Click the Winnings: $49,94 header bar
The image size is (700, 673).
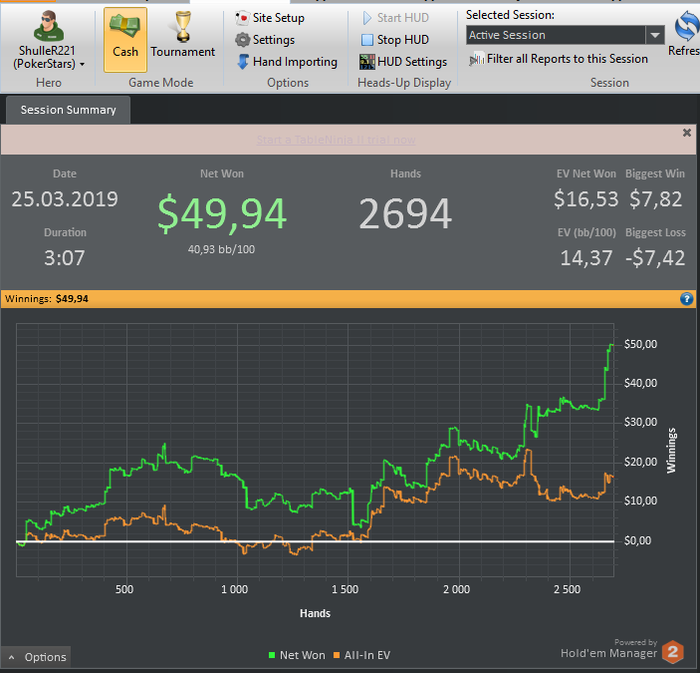coord(348,299)
